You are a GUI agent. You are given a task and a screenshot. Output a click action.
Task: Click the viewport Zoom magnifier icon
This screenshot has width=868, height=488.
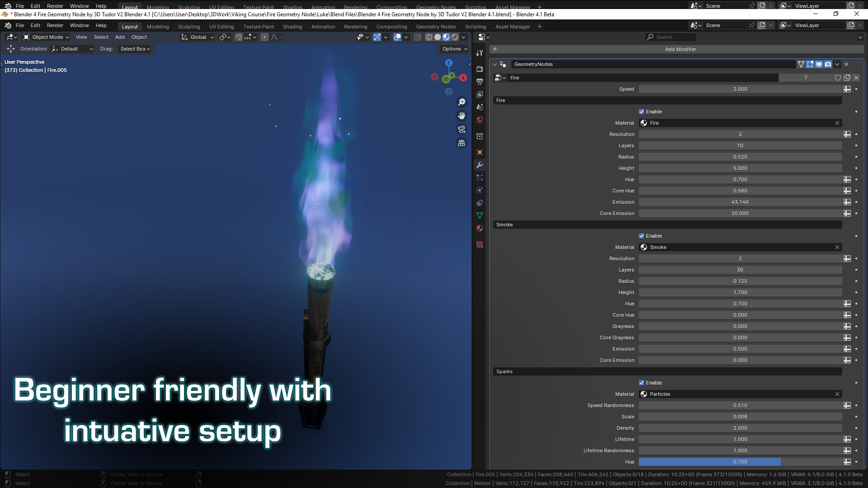[x=461, y=102]
